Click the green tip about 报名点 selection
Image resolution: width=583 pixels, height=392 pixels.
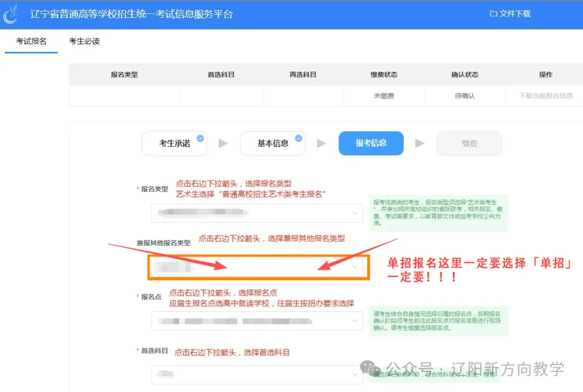pyautogui.click(x=438, y=321)
